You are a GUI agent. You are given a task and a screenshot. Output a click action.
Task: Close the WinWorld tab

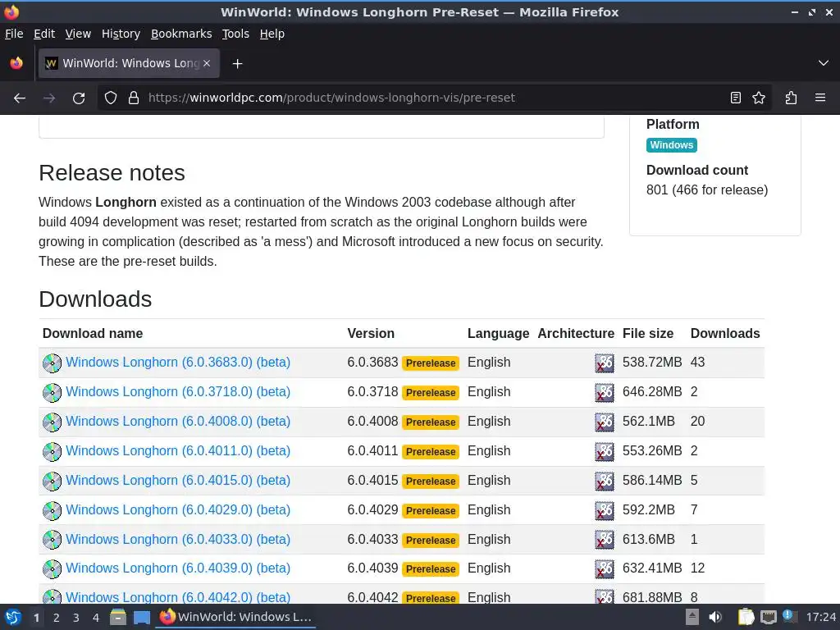coord(207,63)
